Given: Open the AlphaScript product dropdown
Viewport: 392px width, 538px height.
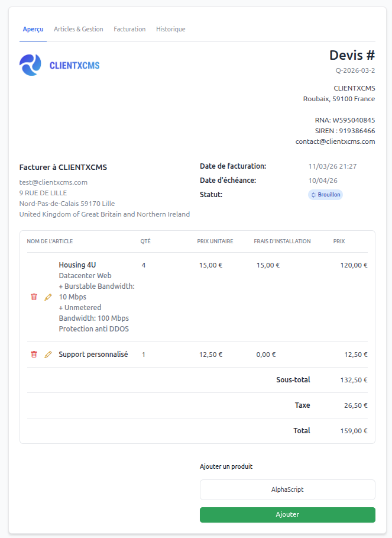Looking at the screenshot, I should (x=287, y=490).
